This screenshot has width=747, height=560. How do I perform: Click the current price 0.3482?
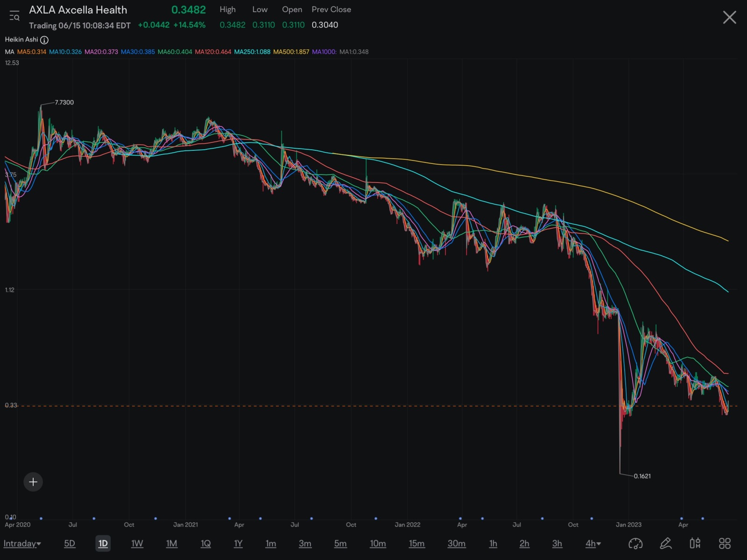189,10
